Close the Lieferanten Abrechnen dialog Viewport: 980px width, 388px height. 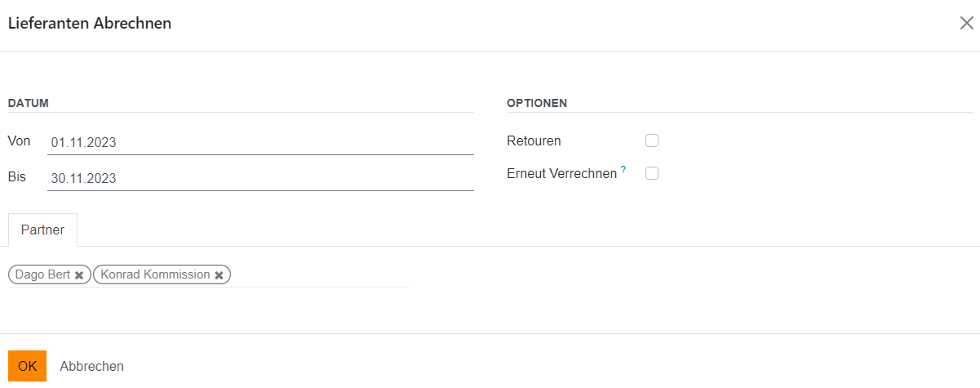[x=966, y=23]
